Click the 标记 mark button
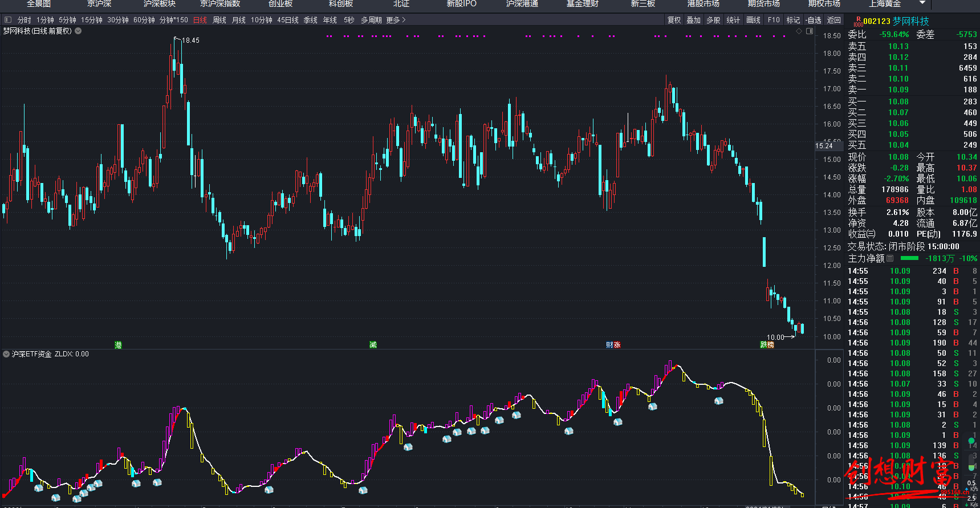 coord(793,20)
